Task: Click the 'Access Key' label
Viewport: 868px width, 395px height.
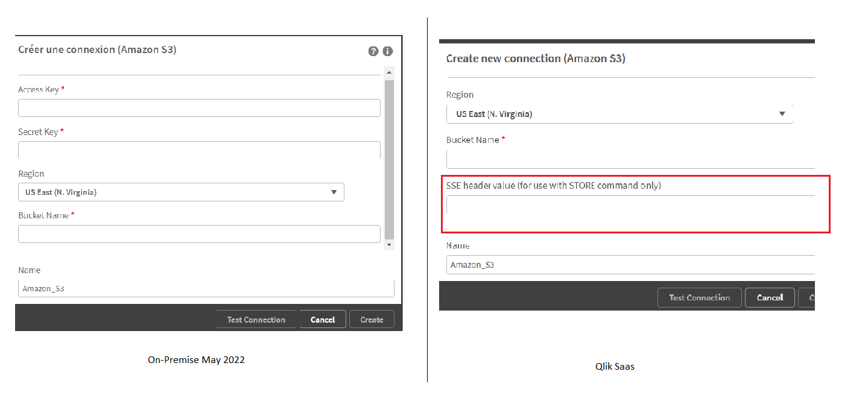Action: tap(39, 89)
